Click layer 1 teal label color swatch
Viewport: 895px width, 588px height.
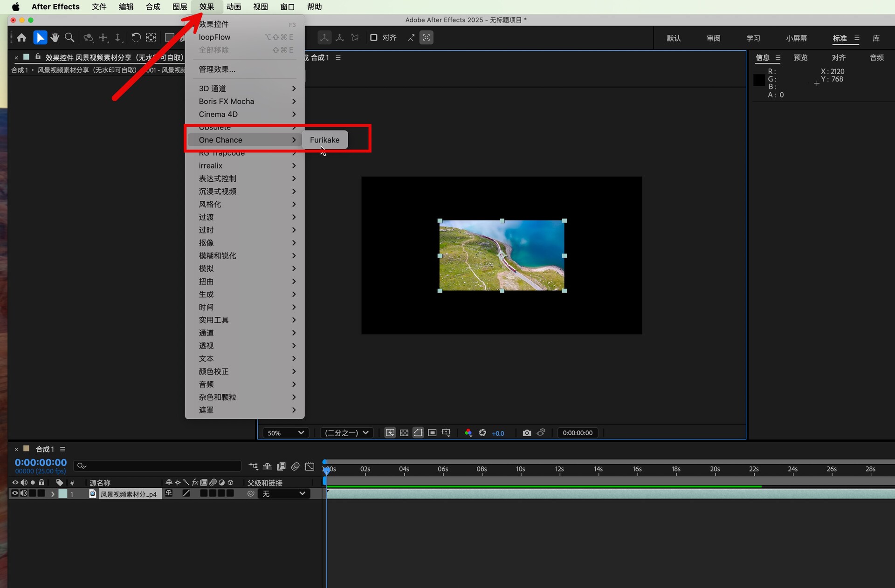click(x=63, y=494)
